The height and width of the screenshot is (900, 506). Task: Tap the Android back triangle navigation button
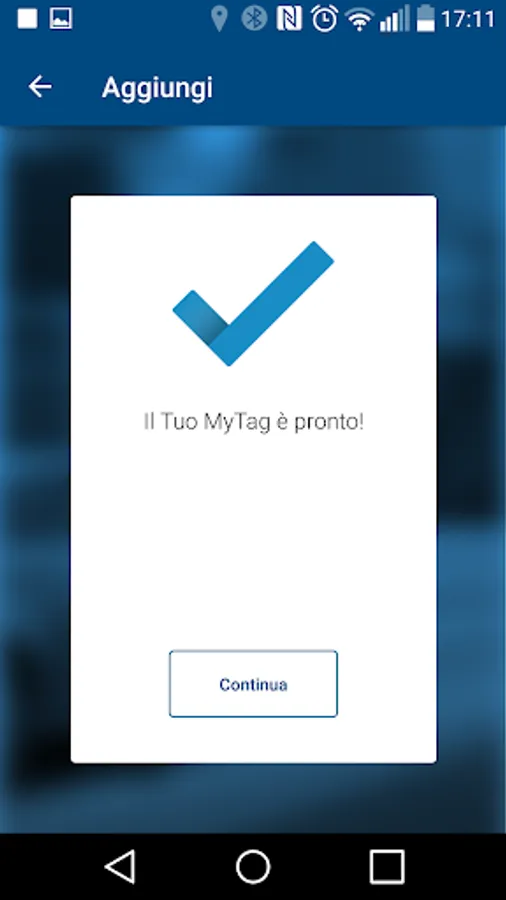click(120, 866)
